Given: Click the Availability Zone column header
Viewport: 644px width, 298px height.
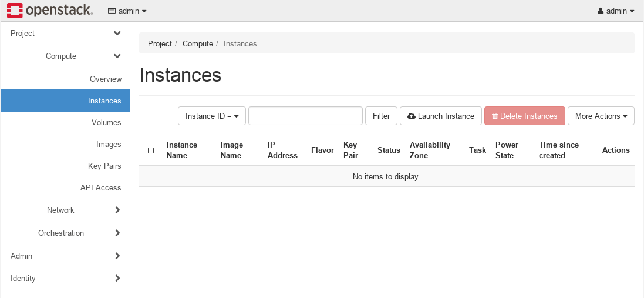Looking at the screenshot, I should coord(430,150).
